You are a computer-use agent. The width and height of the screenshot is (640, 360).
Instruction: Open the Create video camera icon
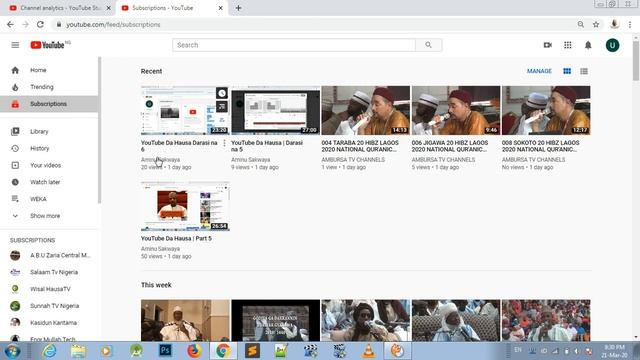548,45
